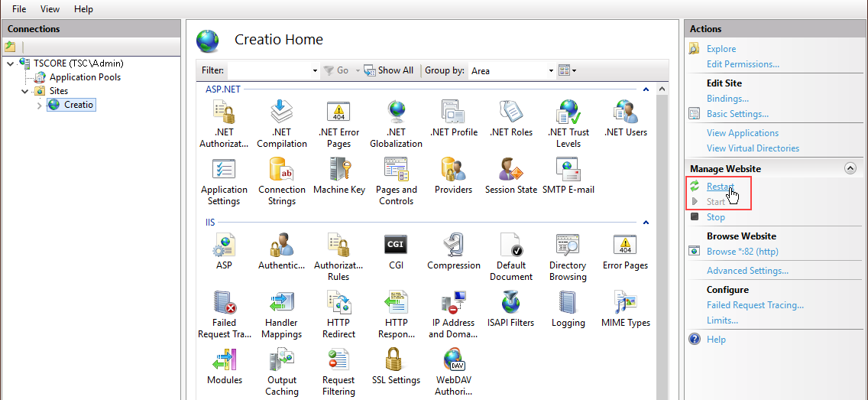868x400 pixels.
Task: Click View Applications link
Action: click(x=743, y=133)
